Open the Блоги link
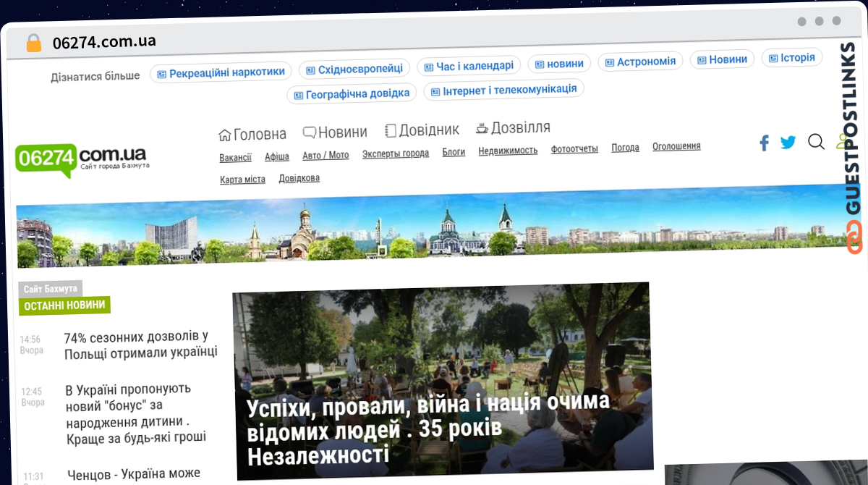The image size is (868, 485). pyautogui.click(x=454, y=152)
